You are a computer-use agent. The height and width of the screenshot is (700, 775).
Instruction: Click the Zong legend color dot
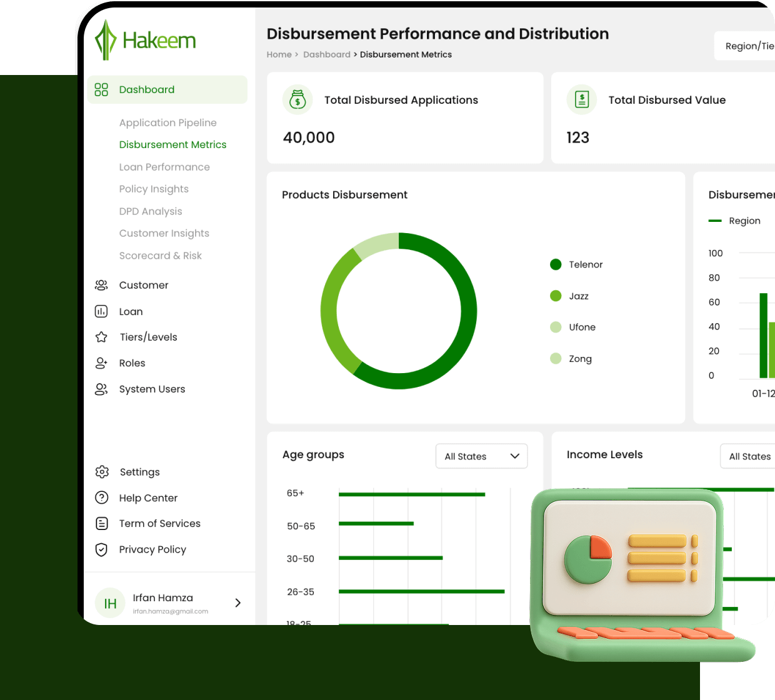pyautogui.click(x=556, y=358)
